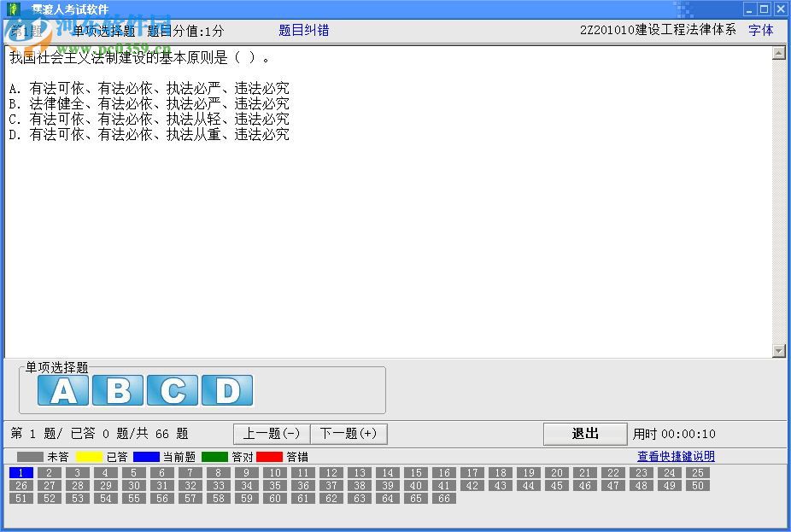The image size is (791, 532).
Task: Click scrollbar down arrow in question area
Action: point(779,350)
